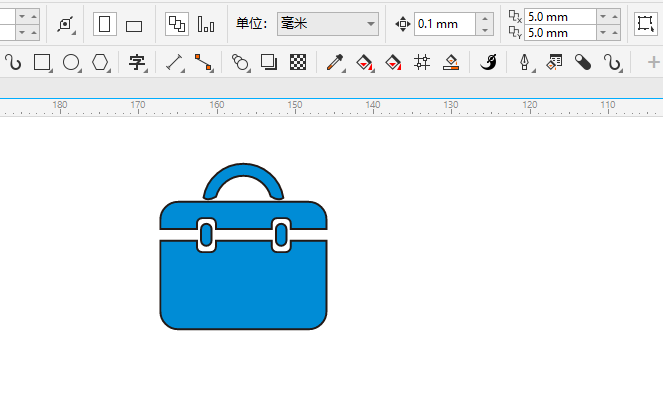Select the Connector tool
This screenshot has height=408, width=663.
click(x=203, y=62)
